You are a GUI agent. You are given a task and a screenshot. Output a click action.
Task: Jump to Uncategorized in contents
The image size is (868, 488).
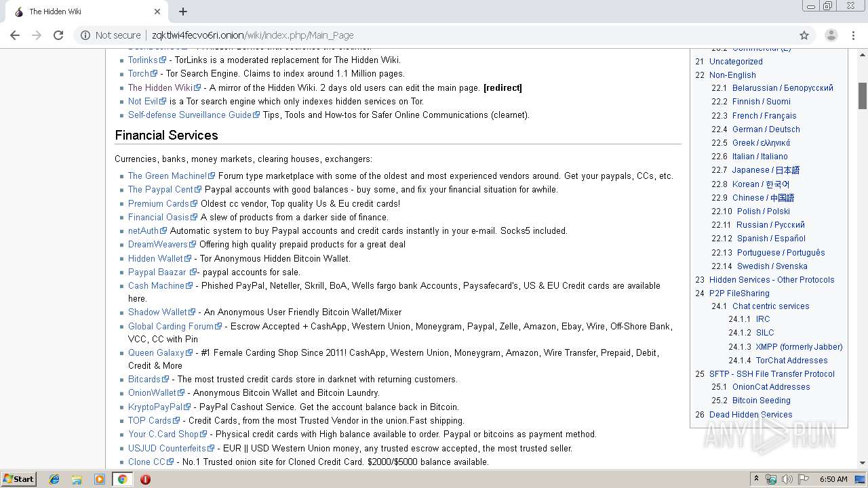(x=736, y=61)
